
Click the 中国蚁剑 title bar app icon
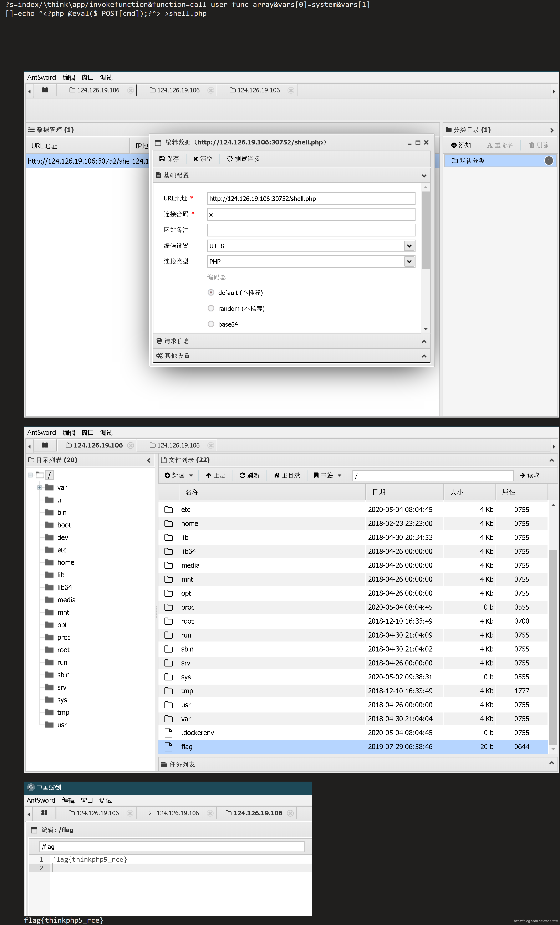[31, 787]
